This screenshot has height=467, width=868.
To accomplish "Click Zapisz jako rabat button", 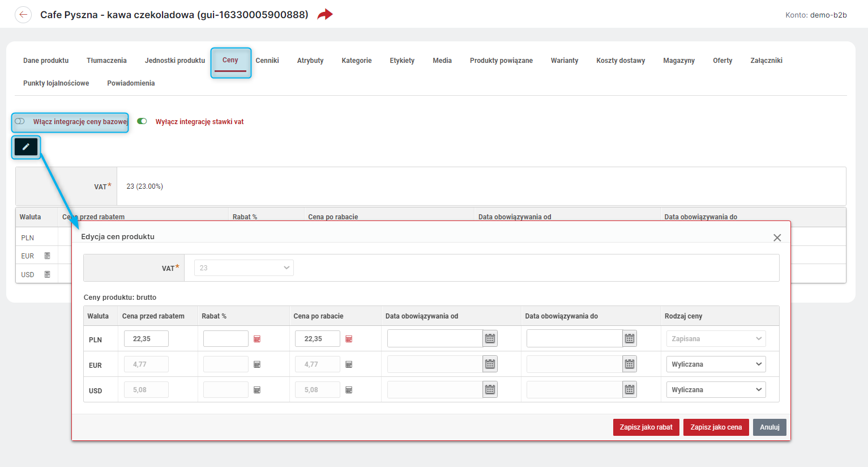I will pos(646,427).
